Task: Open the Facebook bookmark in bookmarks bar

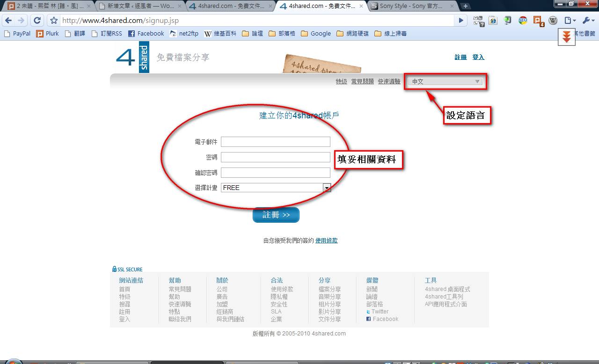Action: click(146, 34)
